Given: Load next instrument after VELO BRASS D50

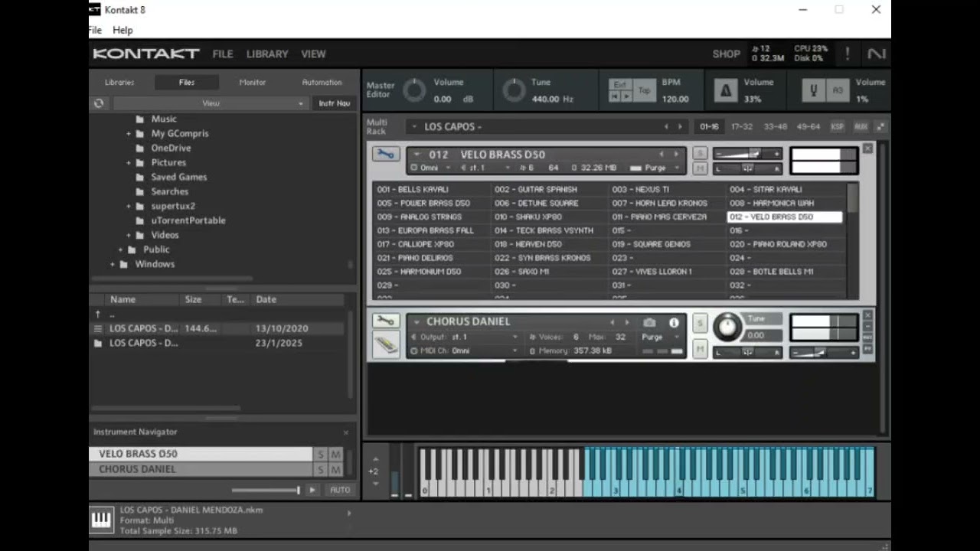Looking at the screenshot, I should tap(675, 154).
